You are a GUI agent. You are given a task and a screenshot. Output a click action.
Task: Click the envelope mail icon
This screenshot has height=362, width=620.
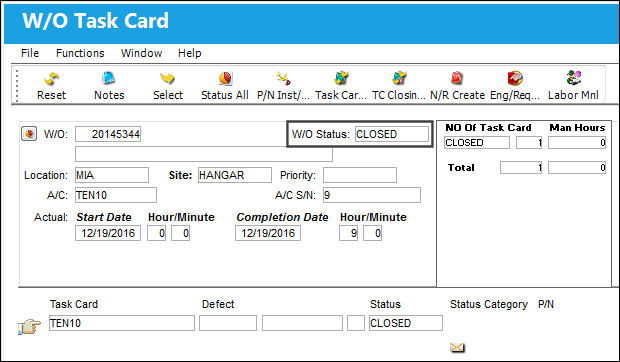(457, 347)
